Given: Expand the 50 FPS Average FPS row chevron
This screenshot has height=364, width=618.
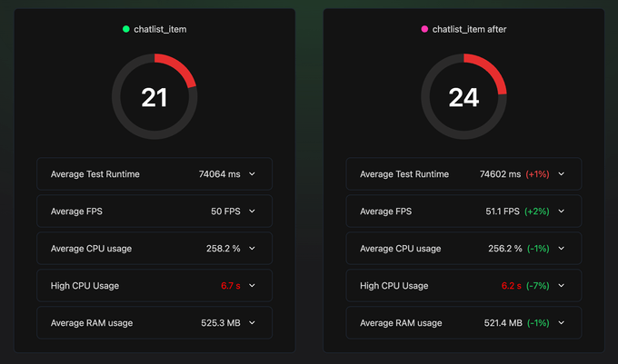Looking at the screenshot, I should [x=252, y=211].
